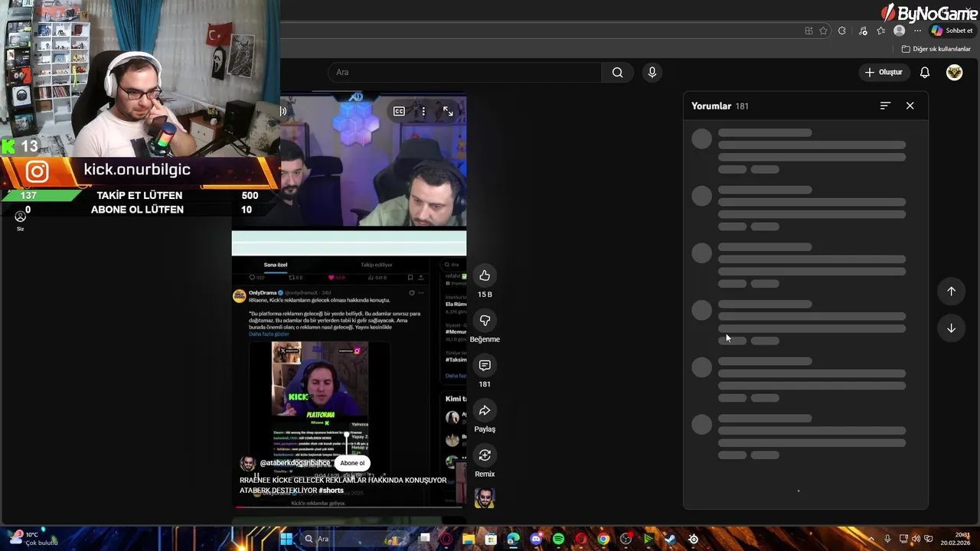Open the sound thumbnail below Remix
Viewport: 980px width, 551px height.
[485, 498]
